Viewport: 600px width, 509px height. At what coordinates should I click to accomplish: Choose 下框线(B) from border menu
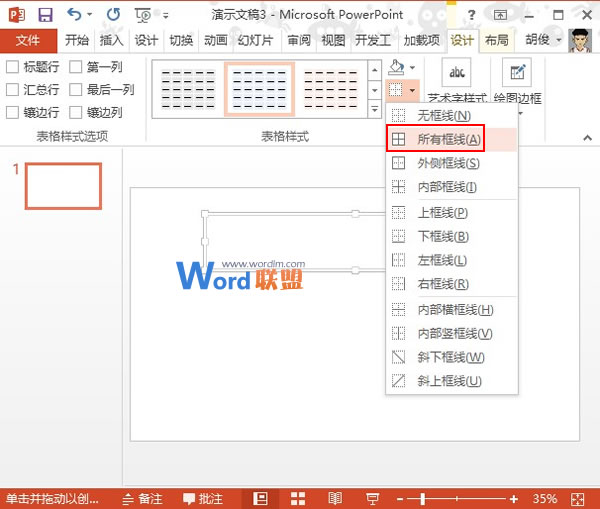coord(452,236)
